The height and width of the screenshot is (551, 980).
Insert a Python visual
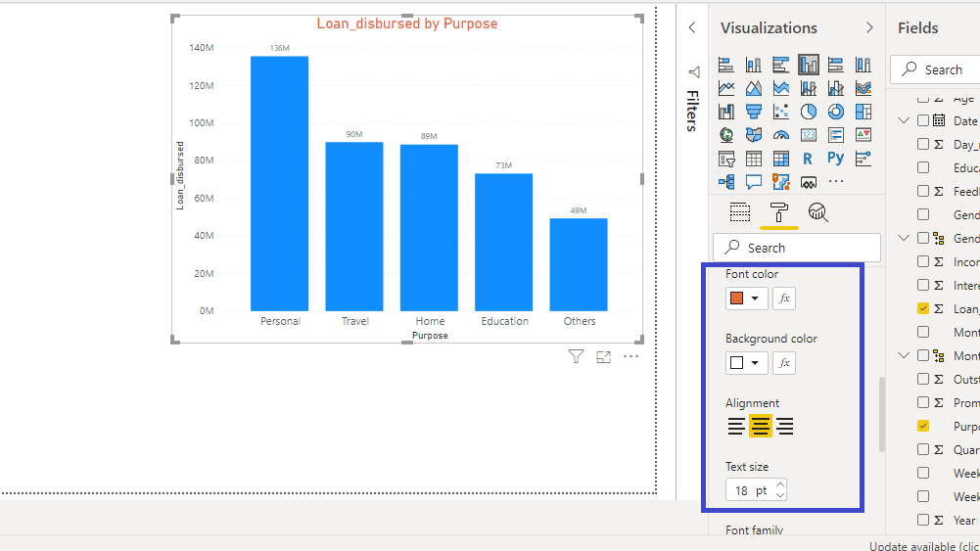click(x=836, y=159)
